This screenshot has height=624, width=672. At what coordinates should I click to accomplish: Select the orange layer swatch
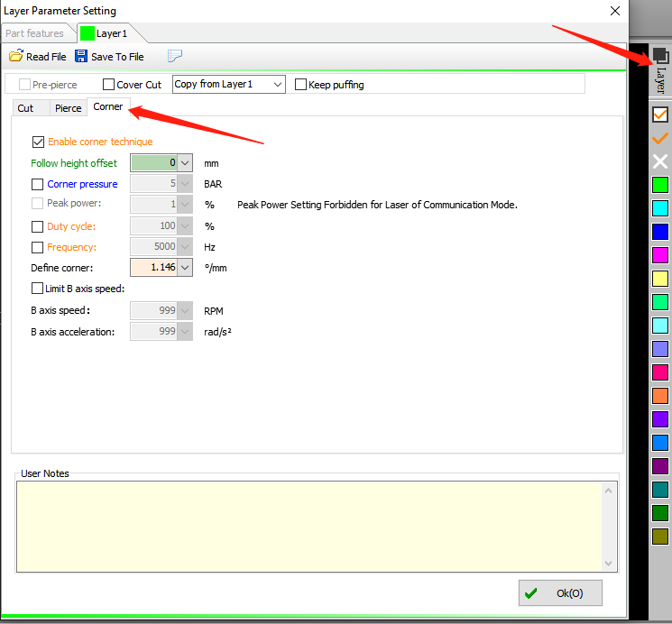(660, 396)
